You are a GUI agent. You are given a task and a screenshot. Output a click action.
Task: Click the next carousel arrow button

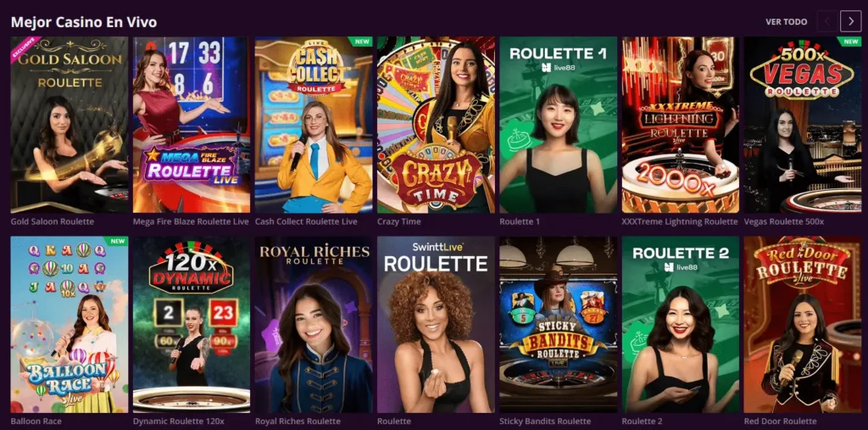coord(850,21)
